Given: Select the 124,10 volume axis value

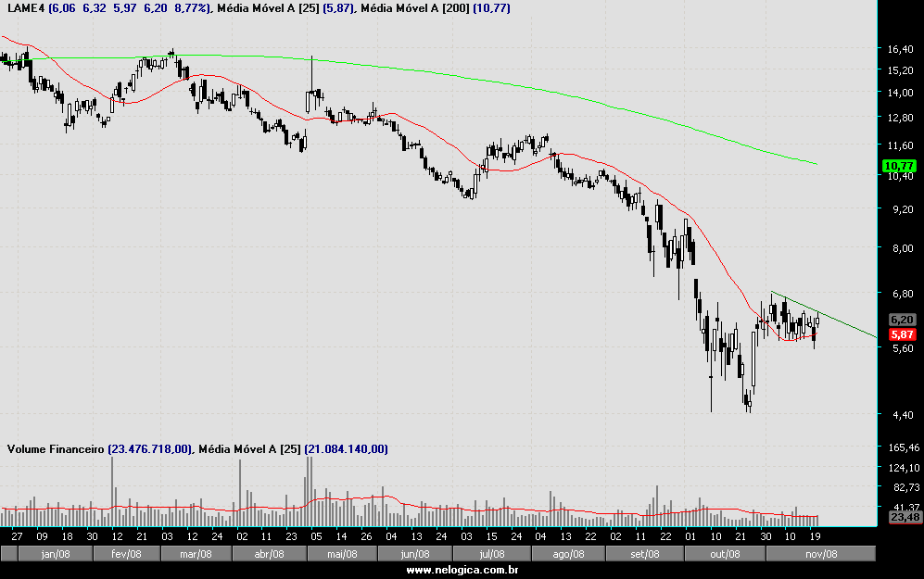Looking at the screenshot, I should click(904, 468).
